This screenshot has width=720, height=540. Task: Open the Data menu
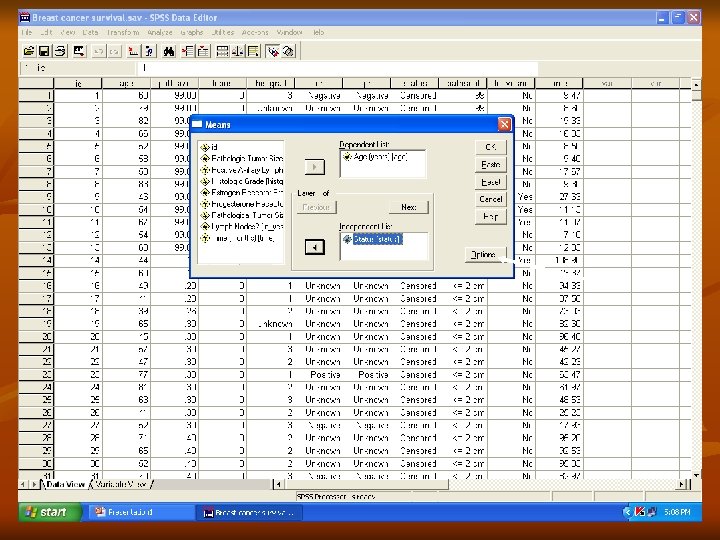[x=90, y=33]
